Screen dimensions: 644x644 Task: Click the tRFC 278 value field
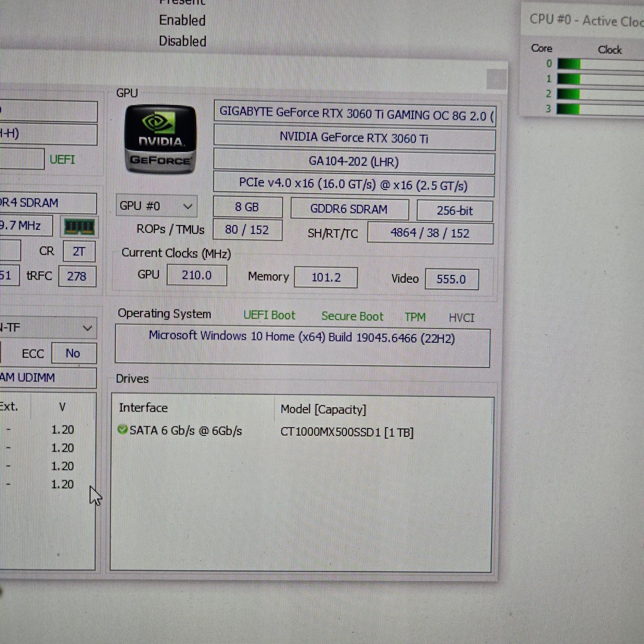click(77, 276)
